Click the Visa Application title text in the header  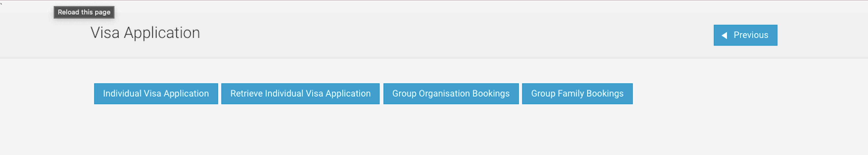click(x=145, y=33)
